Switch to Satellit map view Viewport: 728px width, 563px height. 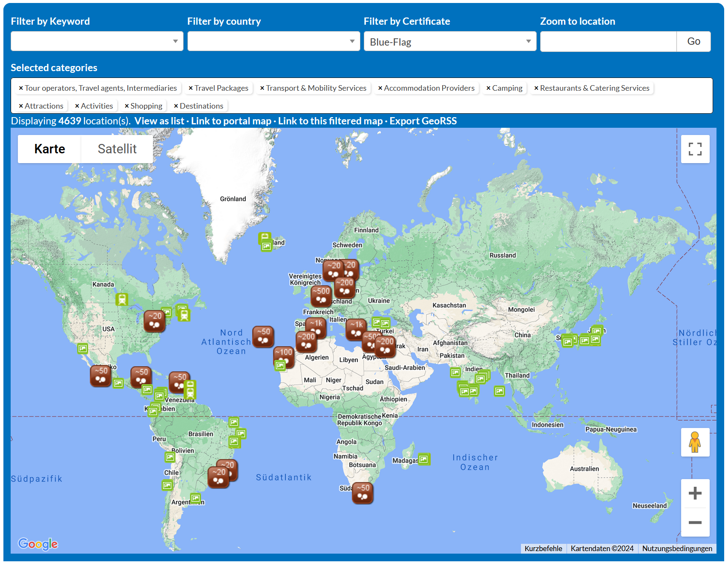(117, 149)
